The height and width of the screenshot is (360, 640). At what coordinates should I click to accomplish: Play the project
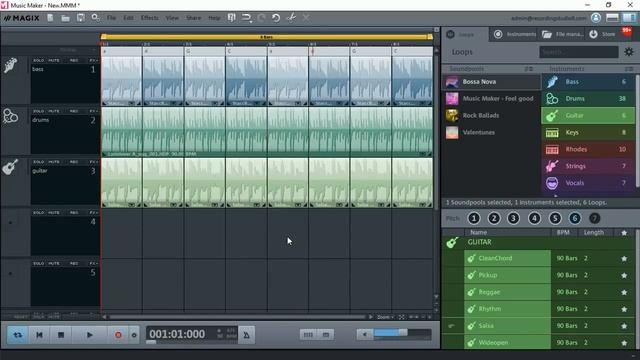point(90,335)
